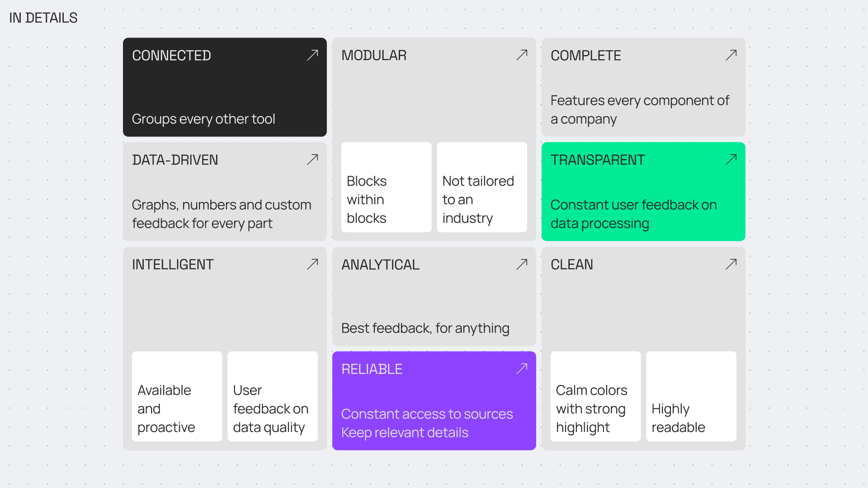Viewport: 868px width, 488px height.
Task: Click the Data-Driven card arrow icon
Action: pos(312,160)
